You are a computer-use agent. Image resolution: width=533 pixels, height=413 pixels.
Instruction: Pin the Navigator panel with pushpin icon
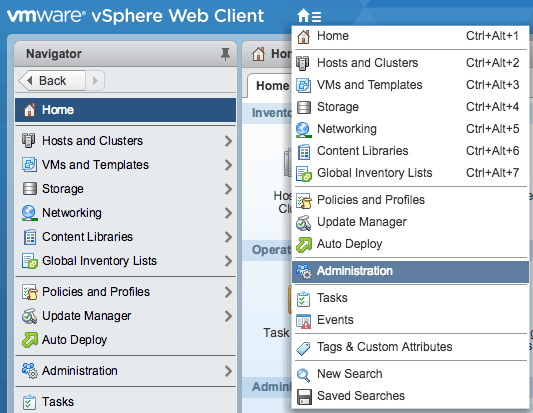pos(225,54)
